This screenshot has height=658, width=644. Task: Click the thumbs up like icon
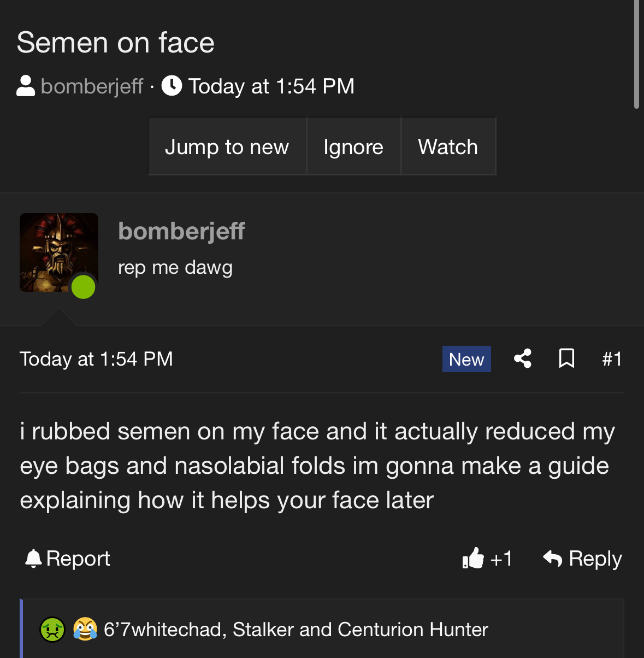[x=473, y=559]
